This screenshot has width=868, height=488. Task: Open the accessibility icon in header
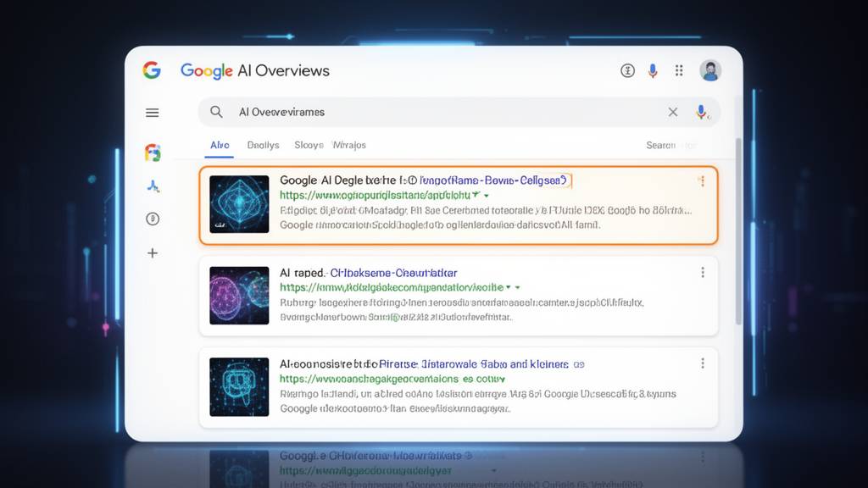[x=627, y=71]
